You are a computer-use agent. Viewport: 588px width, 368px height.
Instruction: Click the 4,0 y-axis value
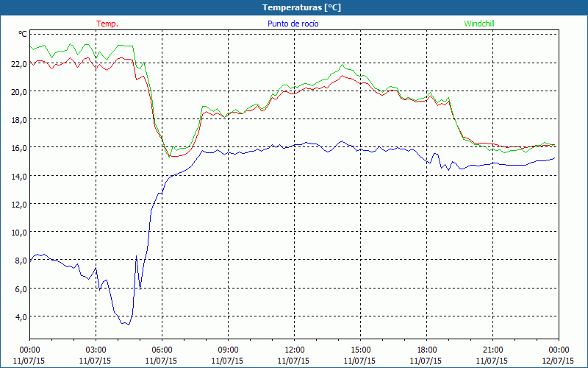point(21,317)
